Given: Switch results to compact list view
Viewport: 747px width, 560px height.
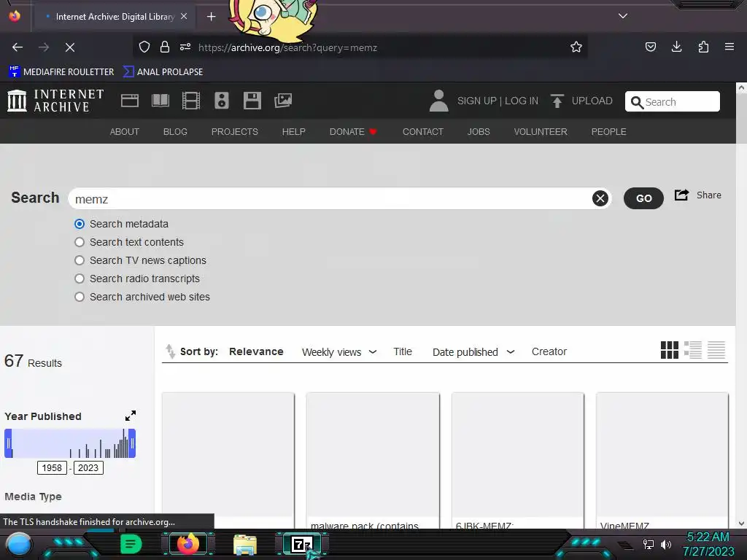Looking at the screenshot, I should click(716, 350).
